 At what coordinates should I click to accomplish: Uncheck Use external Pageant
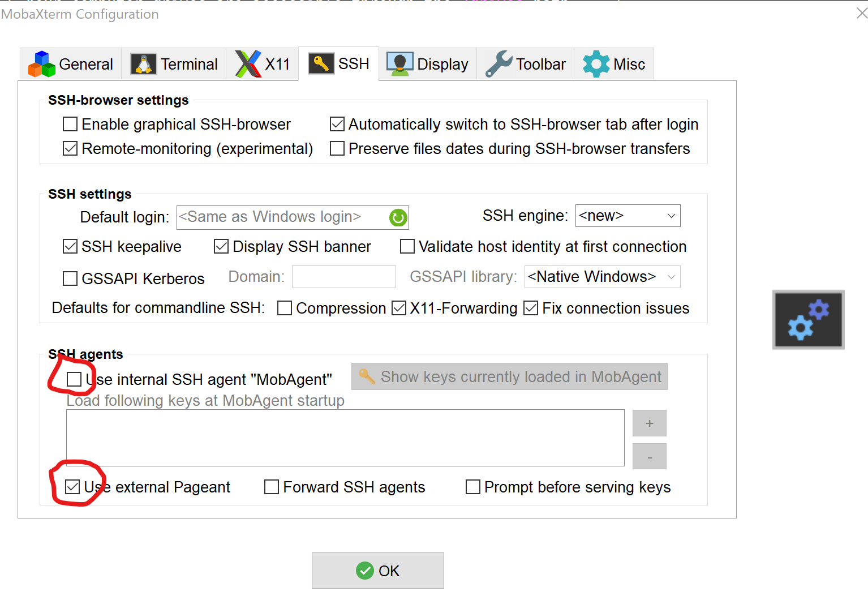click(x=72, y=487)
